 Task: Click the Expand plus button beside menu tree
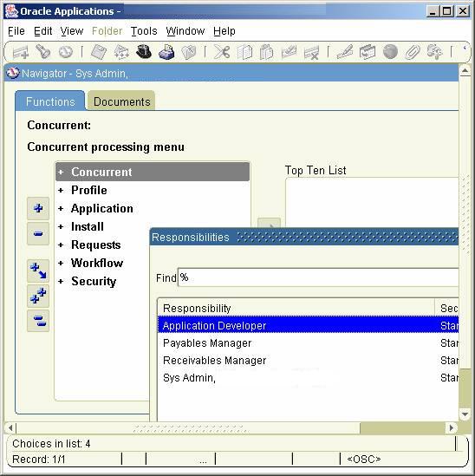pos(38,208)
